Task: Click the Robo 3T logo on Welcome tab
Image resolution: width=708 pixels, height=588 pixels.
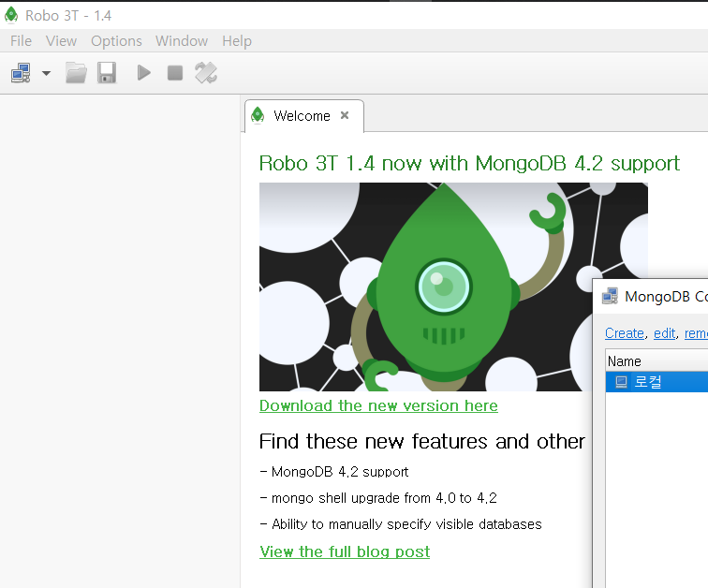Action: [x=258, y=115]
